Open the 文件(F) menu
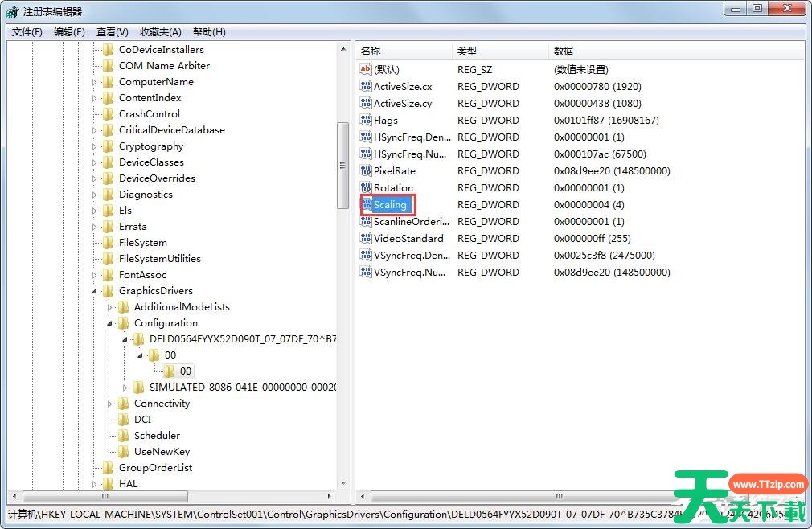812x529 pixels. coord(27,32)
